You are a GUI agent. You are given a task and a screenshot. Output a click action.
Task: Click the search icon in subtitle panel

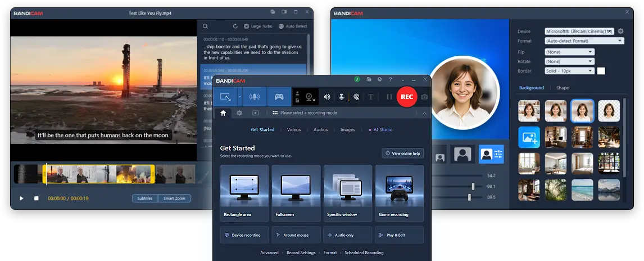coord(205,26)
